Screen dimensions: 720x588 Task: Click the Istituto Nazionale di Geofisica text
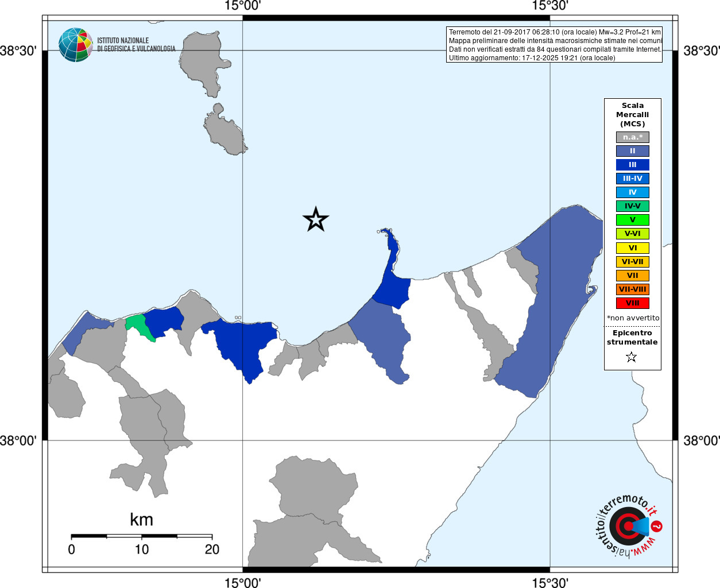(136, 45)
